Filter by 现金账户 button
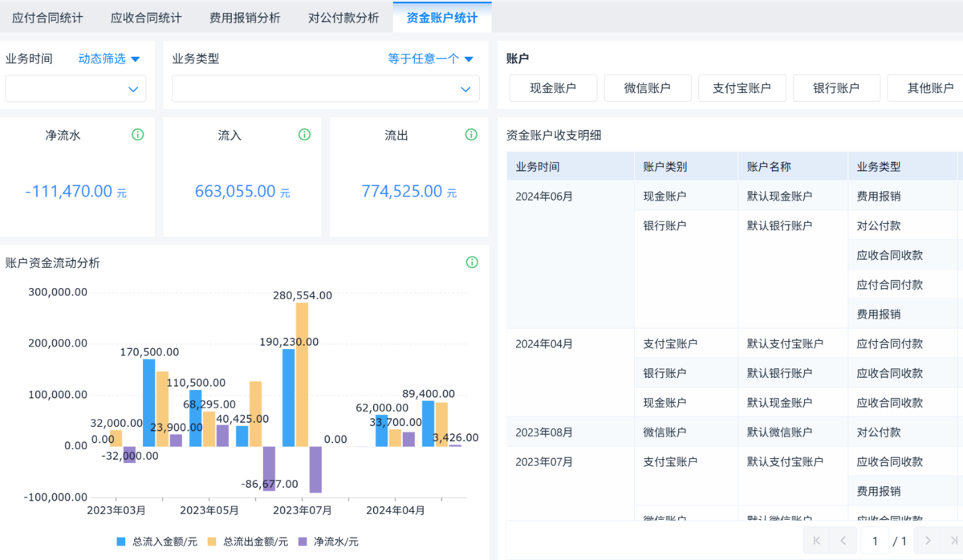The height and width of the screenshot is (560, 963). [553, 88]
